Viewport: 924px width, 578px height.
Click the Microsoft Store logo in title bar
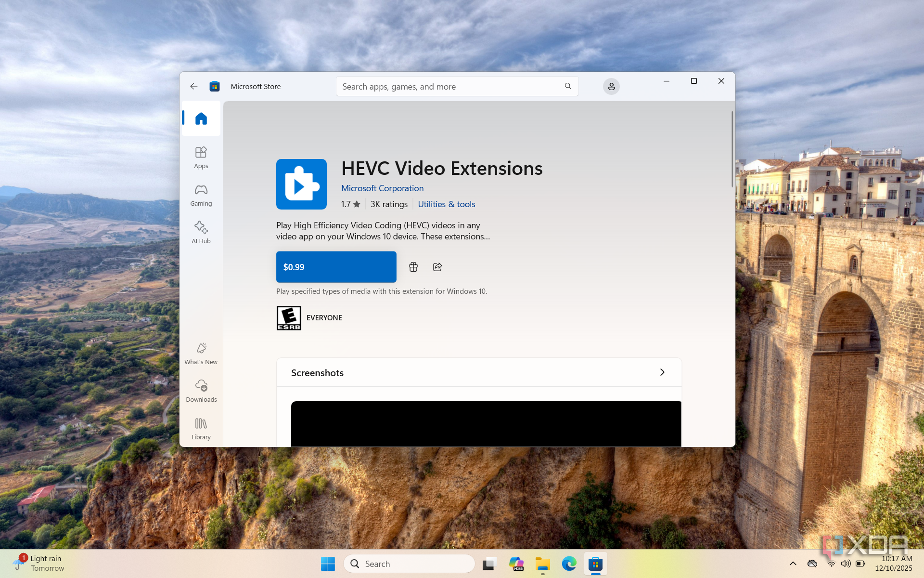pos(215,86)
